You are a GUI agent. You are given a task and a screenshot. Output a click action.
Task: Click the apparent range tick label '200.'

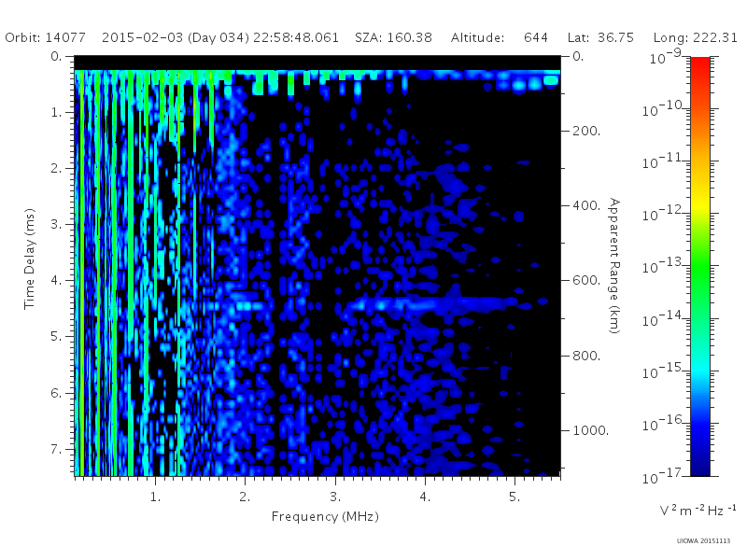[586, 131]
